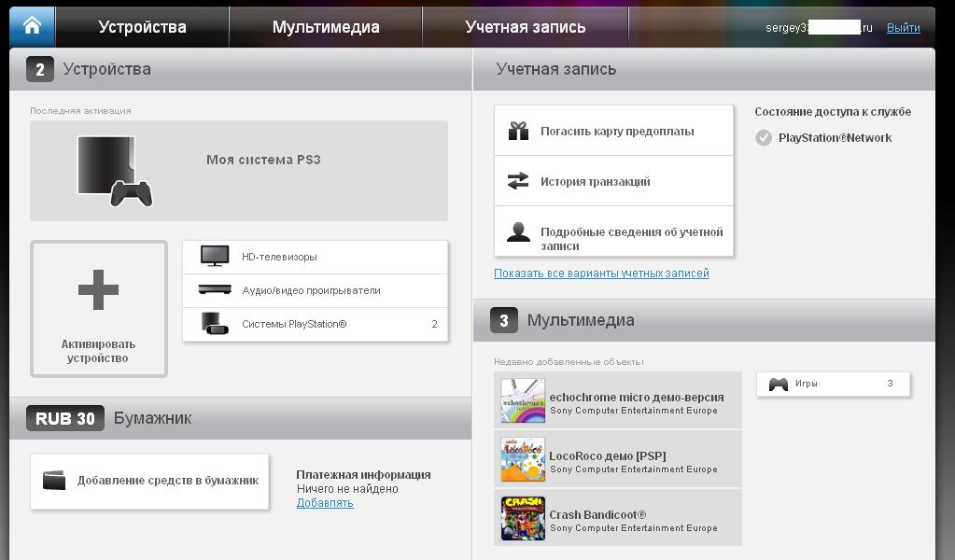Click the PS3 console image
This screenshot has width=955, height=560.
115,171
